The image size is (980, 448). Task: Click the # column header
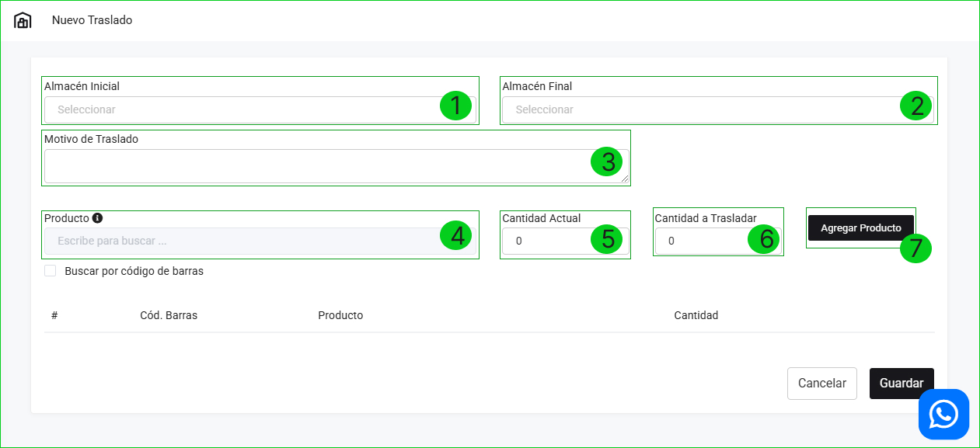point(54,315)
